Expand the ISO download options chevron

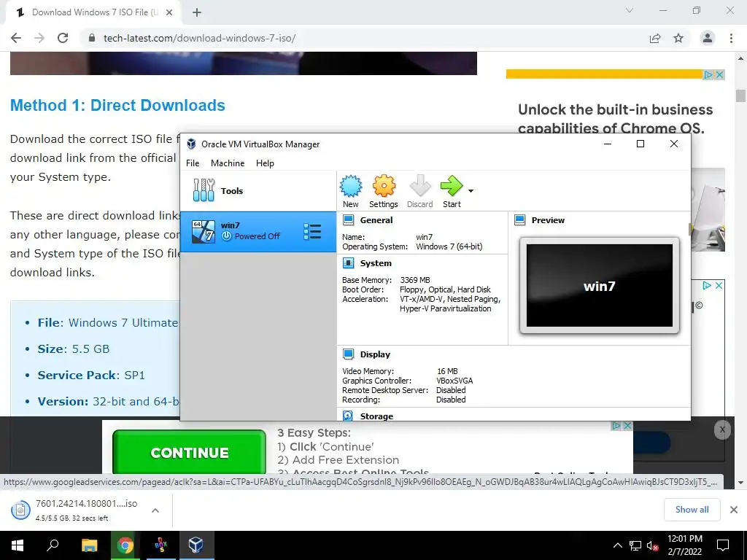pos(155,510)
